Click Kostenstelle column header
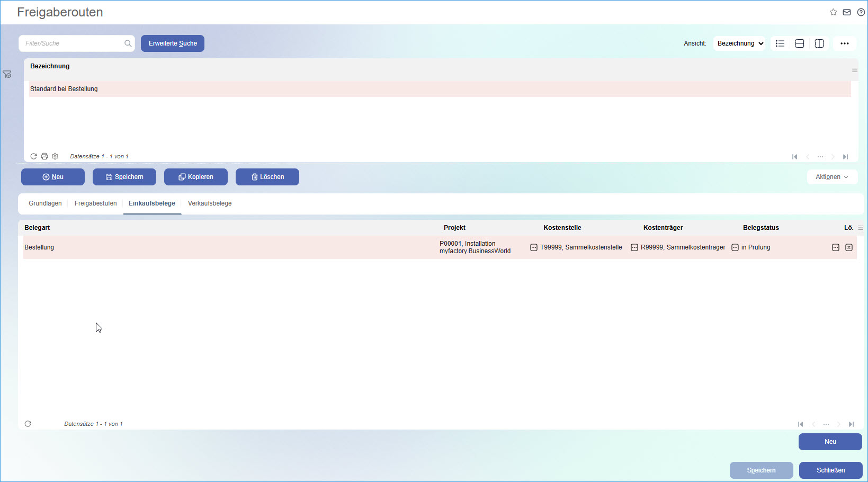The height and width of the screenshot is (482, 868). tap(562, 228)
